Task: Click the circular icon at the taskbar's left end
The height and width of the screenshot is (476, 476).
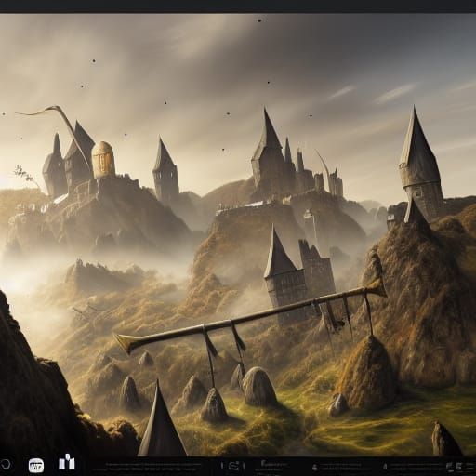Action: click(x=6, y=465)
